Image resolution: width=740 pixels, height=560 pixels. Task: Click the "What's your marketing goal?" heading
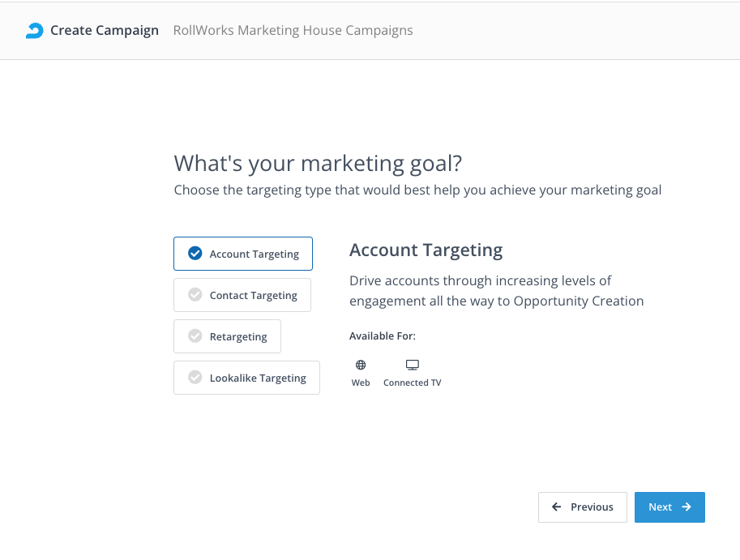click(318, 164)
